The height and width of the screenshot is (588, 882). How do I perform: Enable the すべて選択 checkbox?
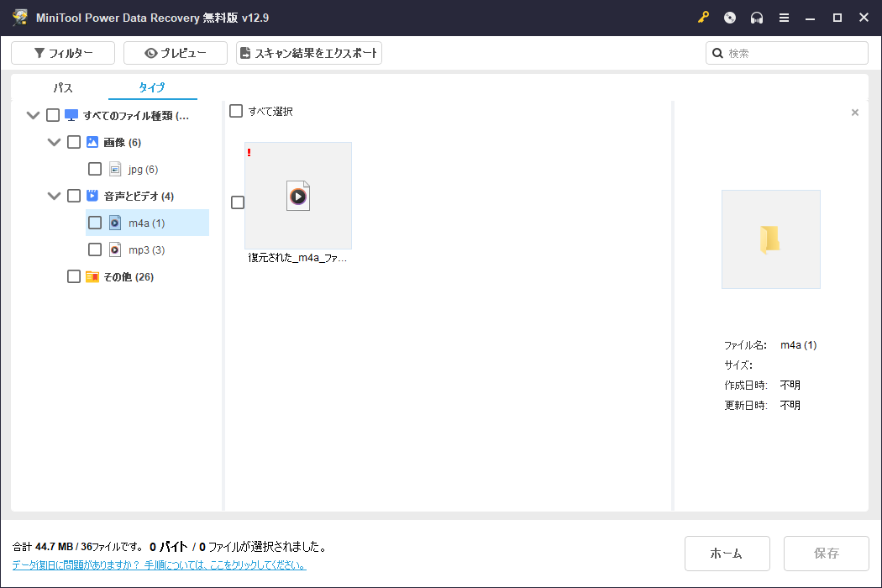point(236,111)
